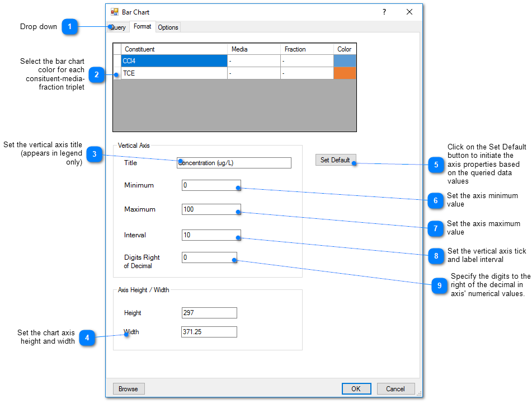532x403 pixels.
Task: Click into the Maximum value field
Action: (211, 209)
